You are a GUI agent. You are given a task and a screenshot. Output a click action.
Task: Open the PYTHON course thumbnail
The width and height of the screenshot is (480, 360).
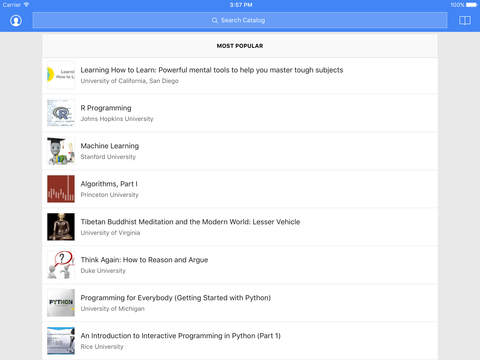coord(61,303)
